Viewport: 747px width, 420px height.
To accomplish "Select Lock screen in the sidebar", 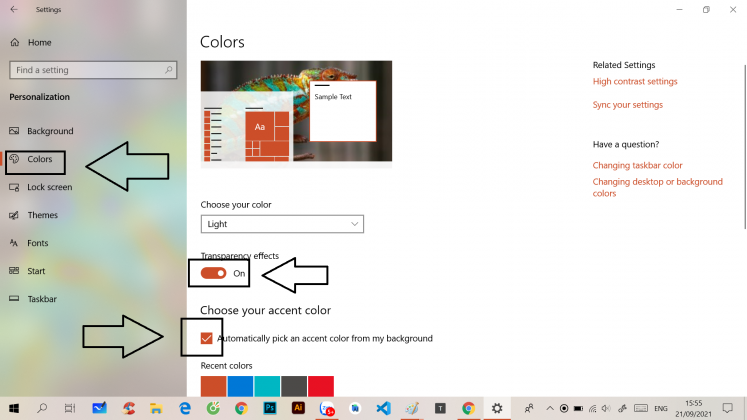I will pos(49,187).
